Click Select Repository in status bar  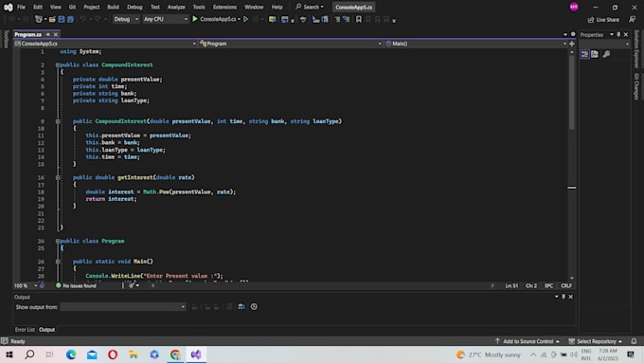(x=596, y=341)
